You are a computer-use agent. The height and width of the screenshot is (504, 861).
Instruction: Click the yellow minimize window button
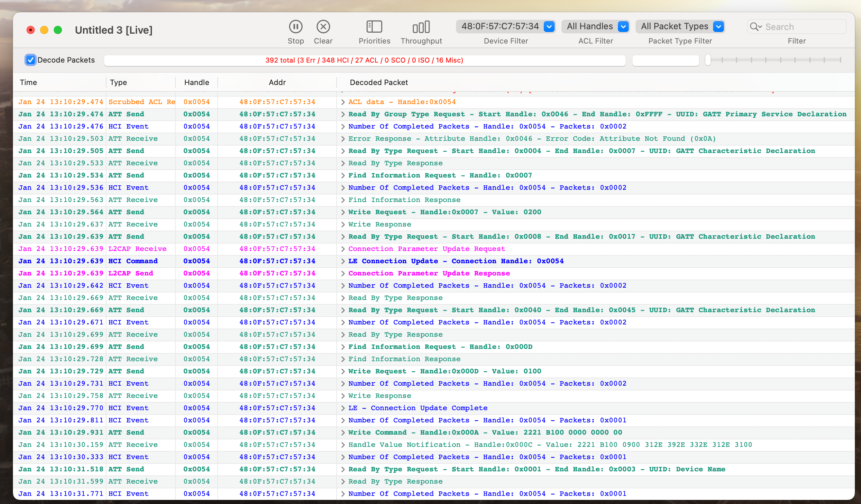pyautogui.click(x=44, y=30)
